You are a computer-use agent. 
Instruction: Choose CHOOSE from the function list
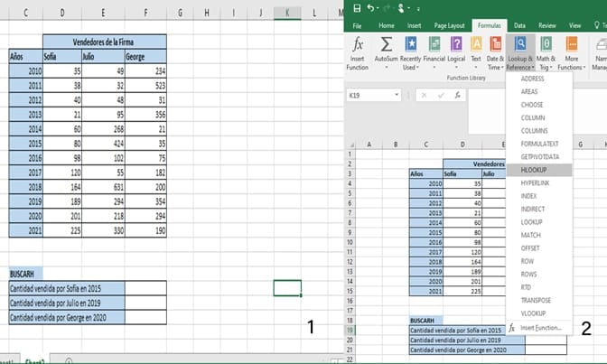pos(539,105)
